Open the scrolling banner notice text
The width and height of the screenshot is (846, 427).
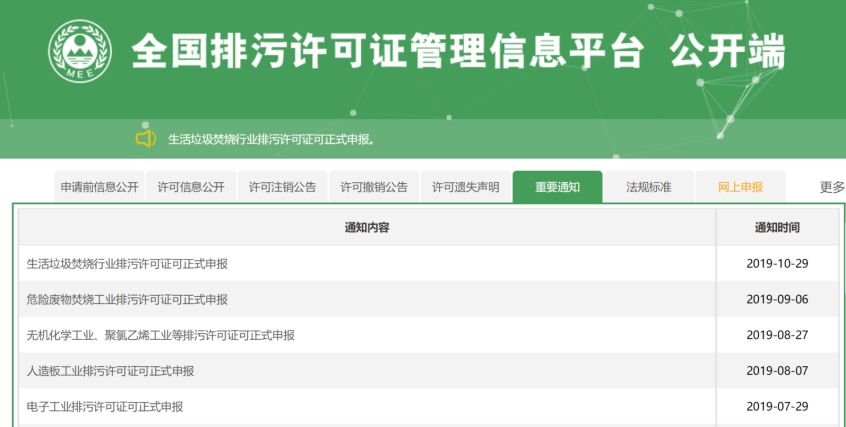coord(271,139)
